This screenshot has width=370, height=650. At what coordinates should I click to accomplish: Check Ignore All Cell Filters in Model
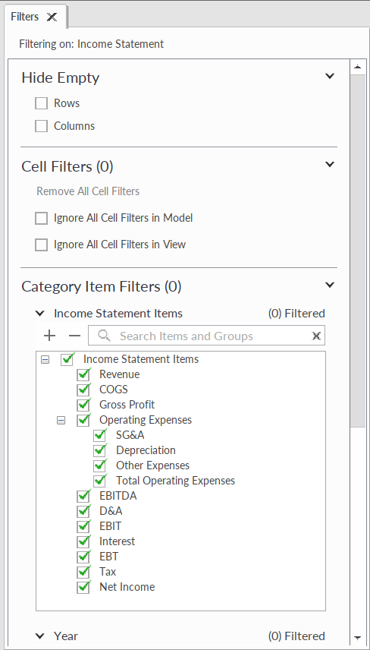[x=41, y=218]
